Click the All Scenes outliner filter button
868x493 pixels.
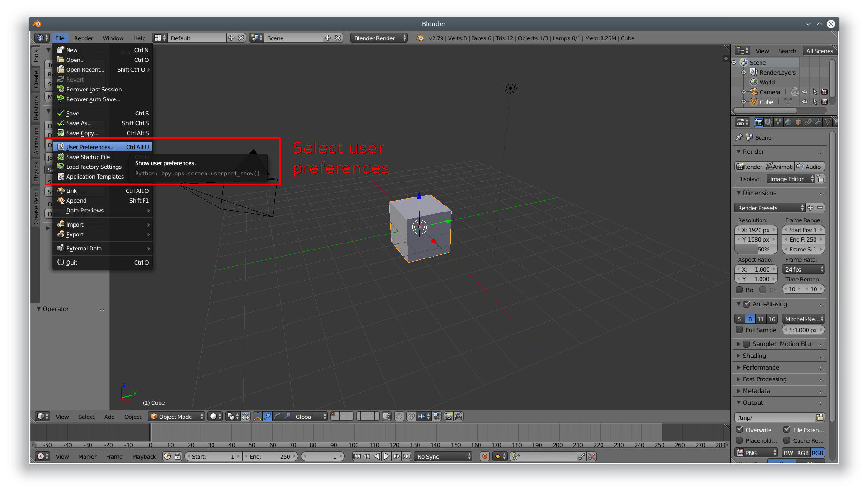(819, 51)
